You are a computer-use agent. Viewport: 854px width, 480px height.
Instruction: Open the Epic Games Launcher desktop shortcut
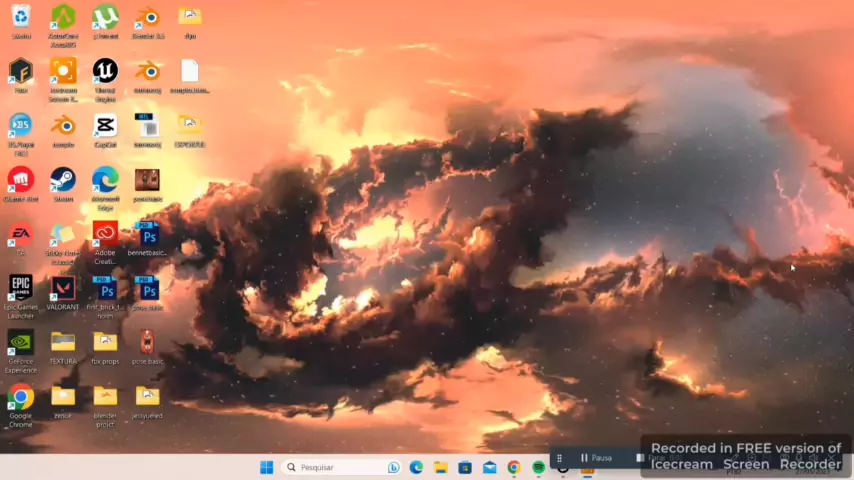(x=21, y=297)
